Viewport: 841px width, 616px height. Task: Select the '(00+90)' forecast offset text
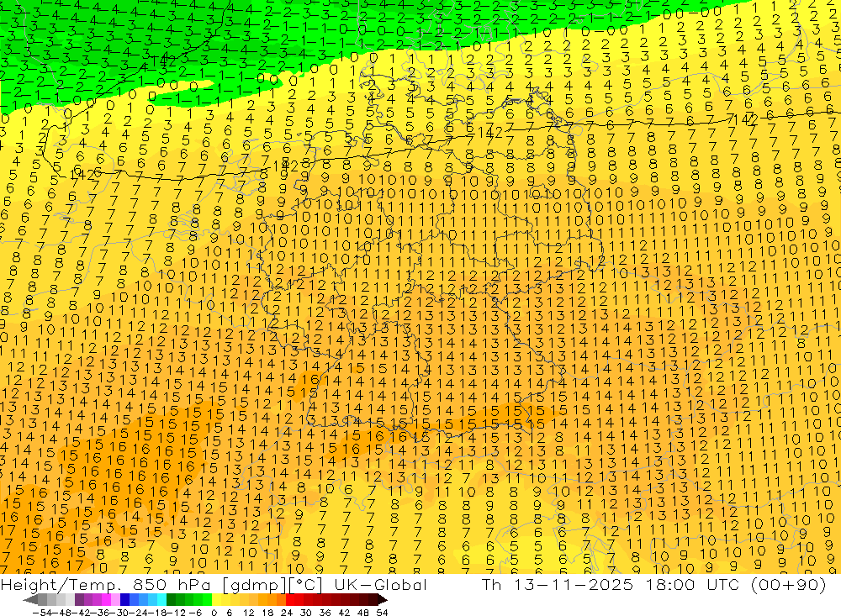tap(788, 585)
